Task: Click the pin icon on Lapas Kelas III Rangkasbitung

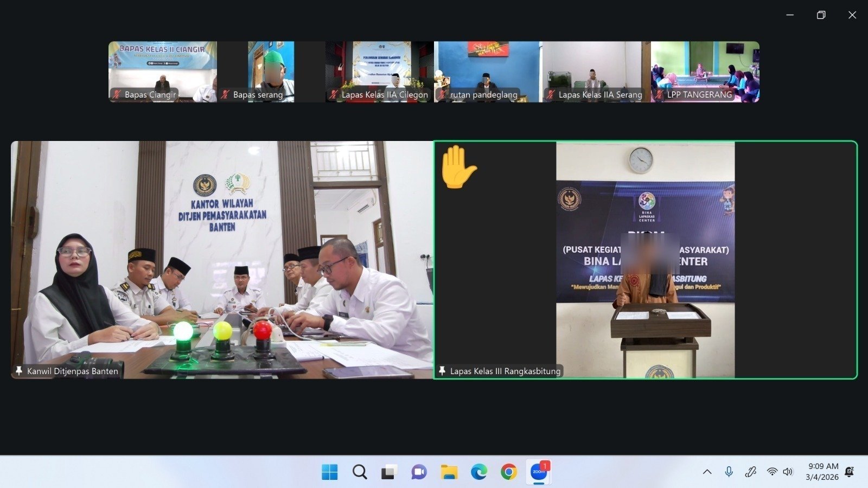Action: (x=442, y=371)
